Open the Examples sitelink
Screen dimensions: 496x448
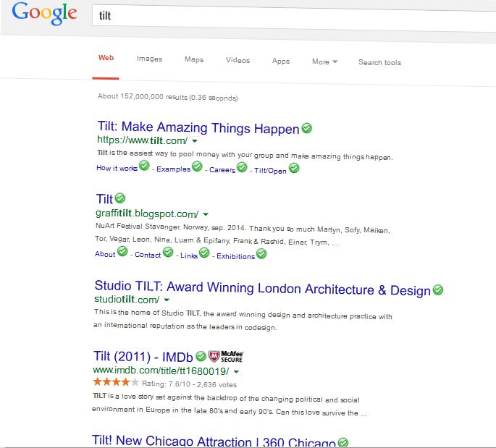tap(173, 169)
